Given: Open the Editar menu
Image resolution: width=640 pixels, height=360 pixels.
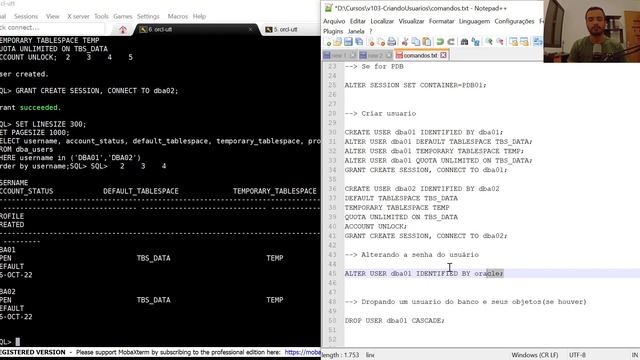Looking at the screenshot, I should click(x=358, y=21).
